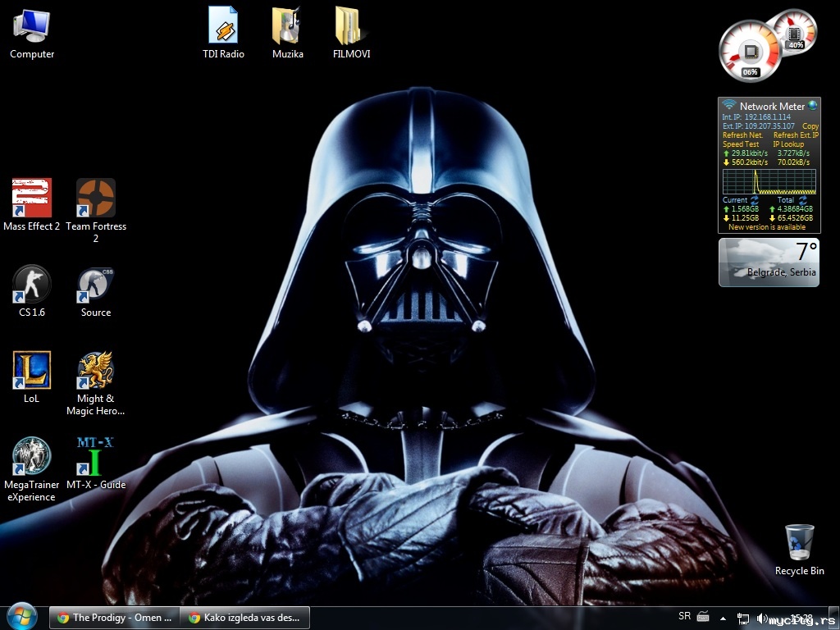This screenshot has width=840, height=630.
Task: Open the FILMOVI folder
Action: pyautogui.click(x=351, y=33)
